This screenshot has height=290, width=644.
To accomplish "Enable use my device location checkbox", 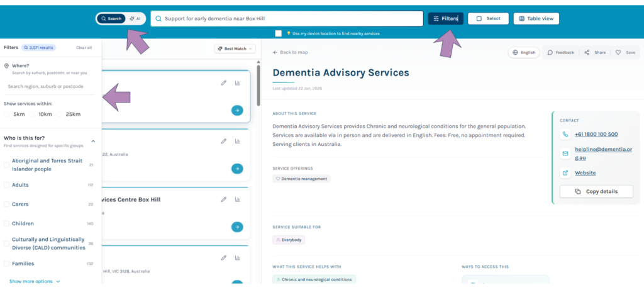I will point(279,33).
